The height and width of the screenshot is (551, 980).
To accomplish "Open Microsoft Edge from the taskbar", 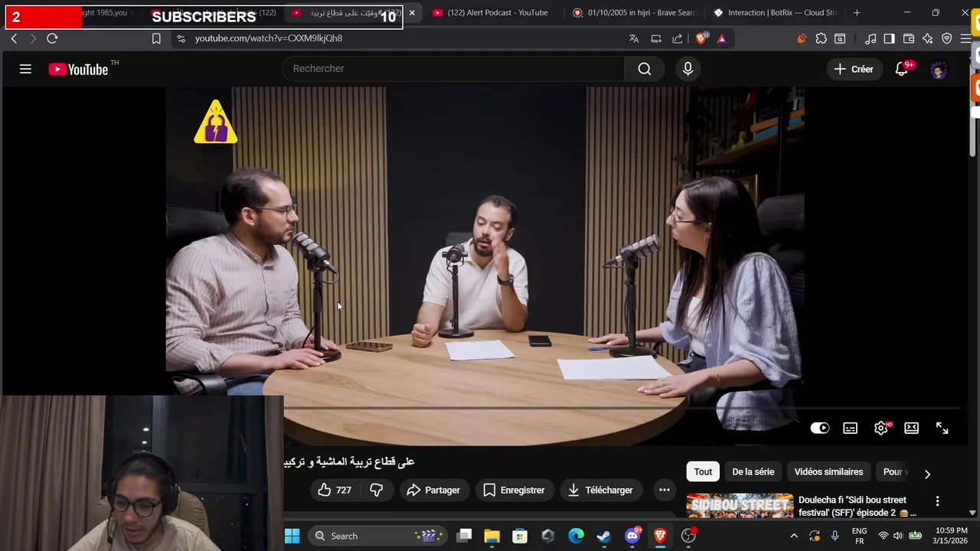I will click(576, 536).
